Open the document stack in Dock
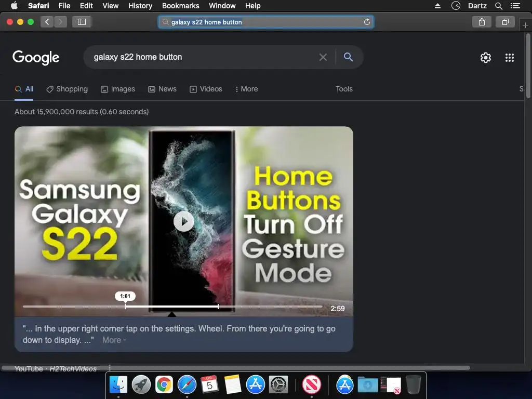 (x=391, y=385)
